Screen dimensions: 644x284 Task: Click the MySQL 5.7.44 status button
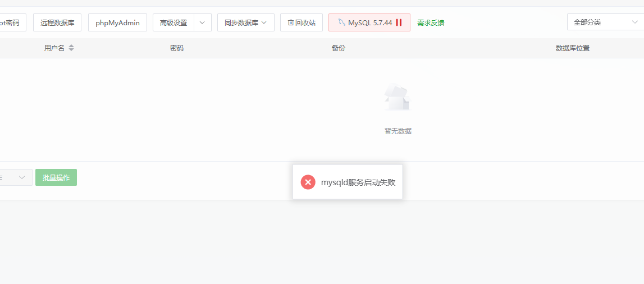(x=369, y=22)
